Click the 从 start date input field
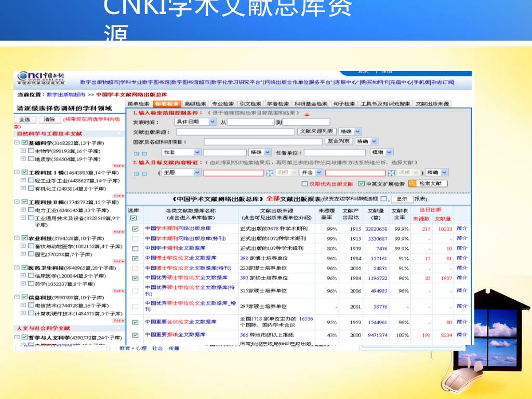532x399 pixels. (x=251, y=122)
